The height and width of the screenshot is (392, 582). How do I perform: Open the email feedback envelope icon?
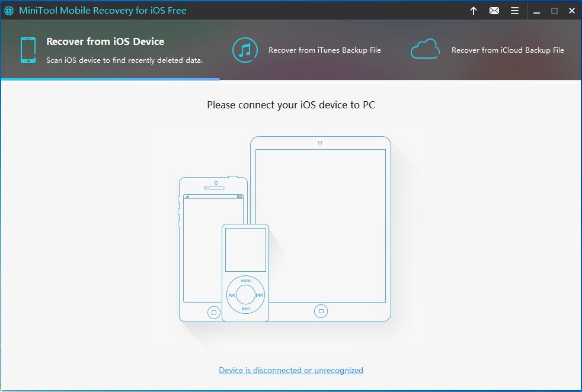(x=494, y=11)
